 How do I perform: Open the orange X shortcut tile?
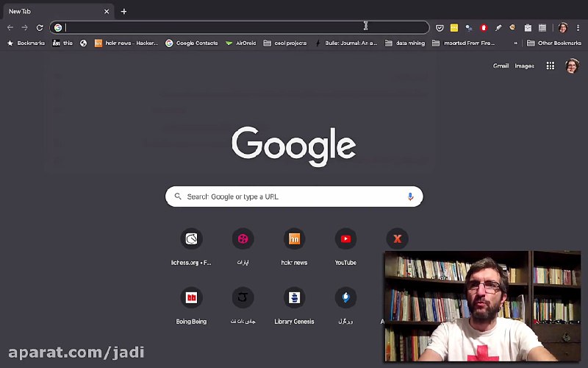point(397,238)
